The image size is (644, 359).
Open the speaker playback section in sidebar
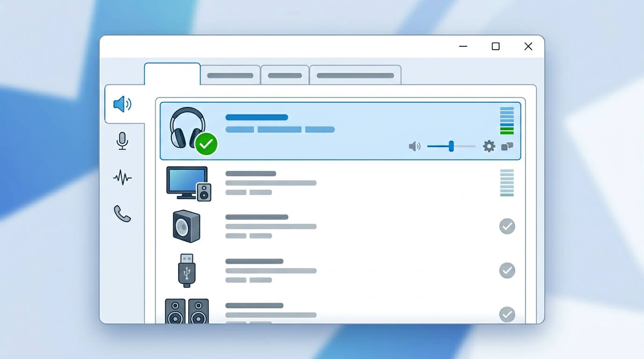tap(123, 104)
